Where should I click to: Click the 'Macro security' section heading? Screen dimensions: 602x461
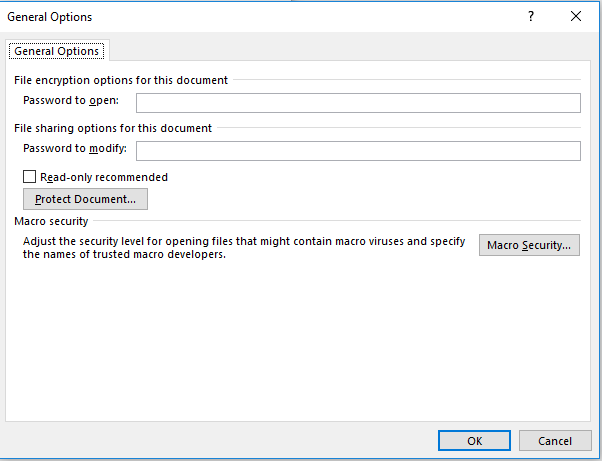(x=51, y=221)
